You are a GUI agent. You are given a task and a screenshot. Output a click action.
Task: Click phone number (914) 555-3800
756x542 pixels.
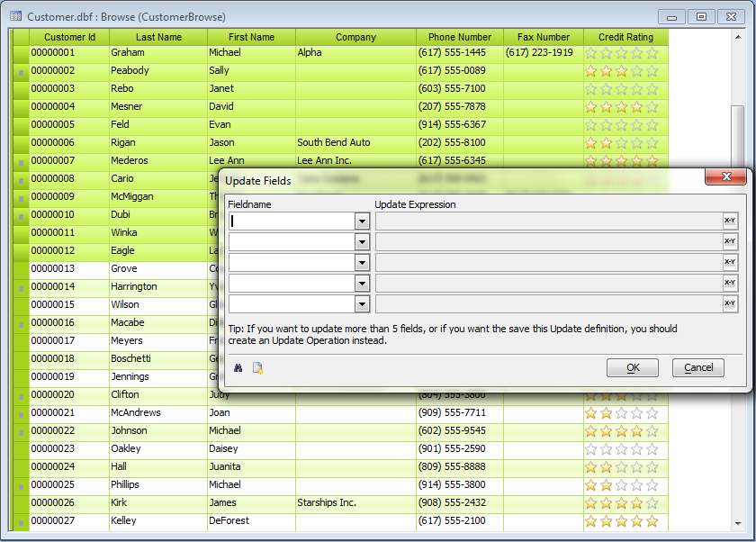coord(452,484)
